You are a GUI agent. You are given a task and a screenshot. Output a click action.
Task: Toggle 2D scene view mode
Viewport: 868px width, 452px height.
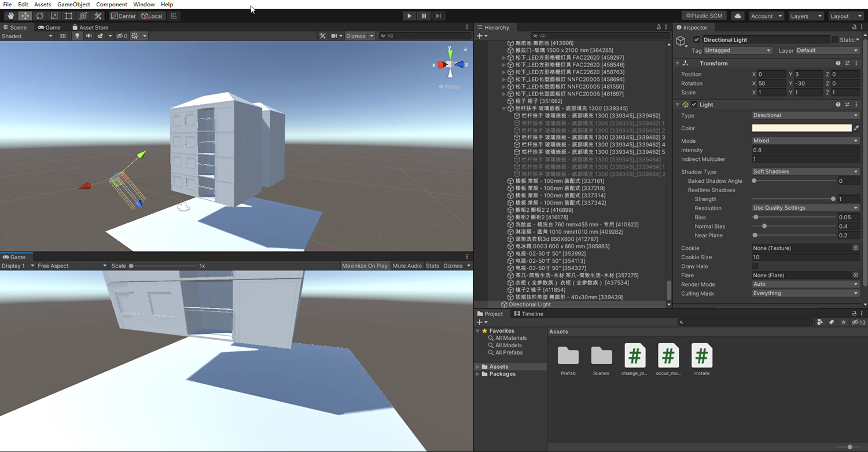coord(63,36)
